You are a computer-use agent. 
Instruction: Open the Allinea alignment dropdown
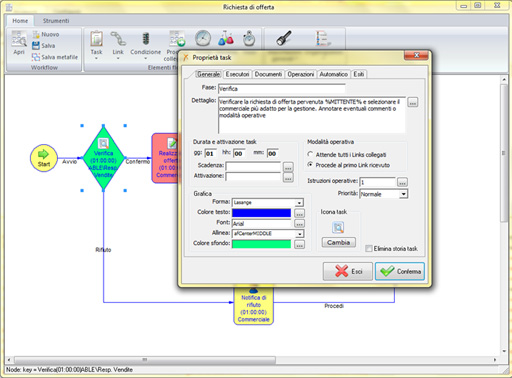point(299,234)
